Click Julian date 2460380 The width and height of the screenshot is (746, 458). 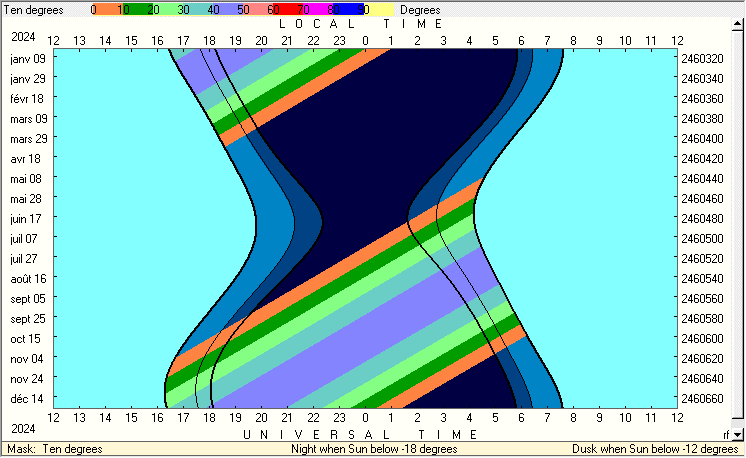pos(702,118)
